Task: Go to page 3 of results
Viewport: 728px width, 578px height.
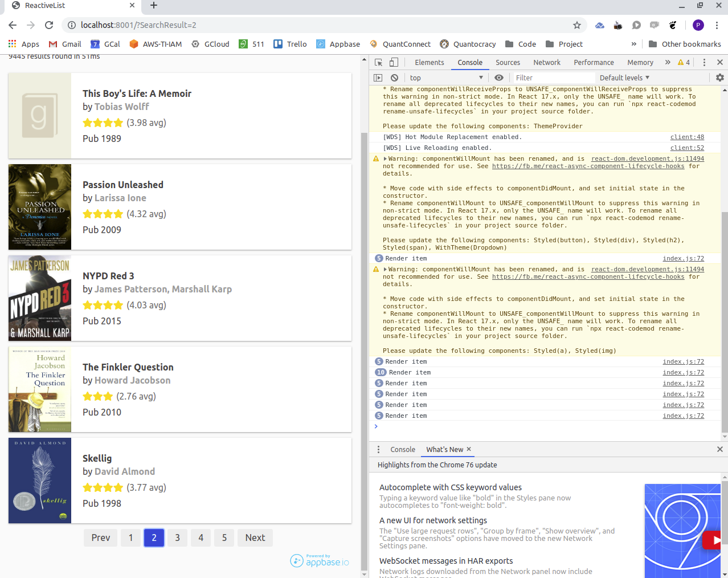Action: [x=177, y=538]
